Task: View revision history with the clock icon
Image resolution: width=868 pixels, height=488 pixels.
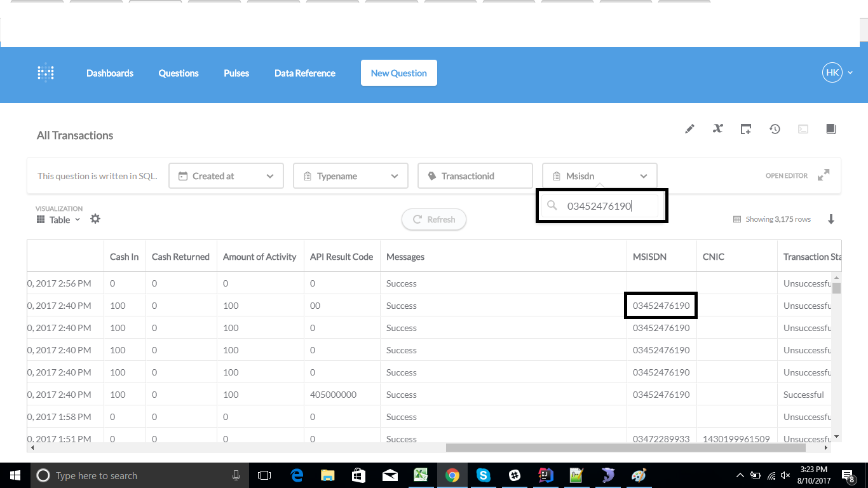Action: (x=775, y=128)
